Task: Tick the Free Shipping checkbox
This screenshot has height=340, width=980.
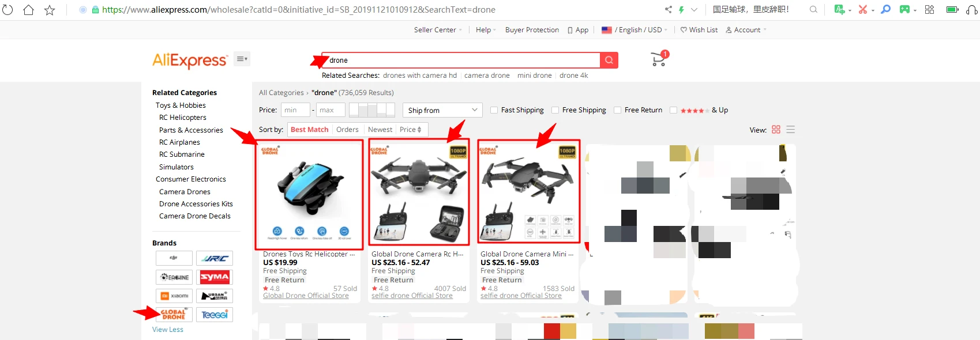Action: 555,110
